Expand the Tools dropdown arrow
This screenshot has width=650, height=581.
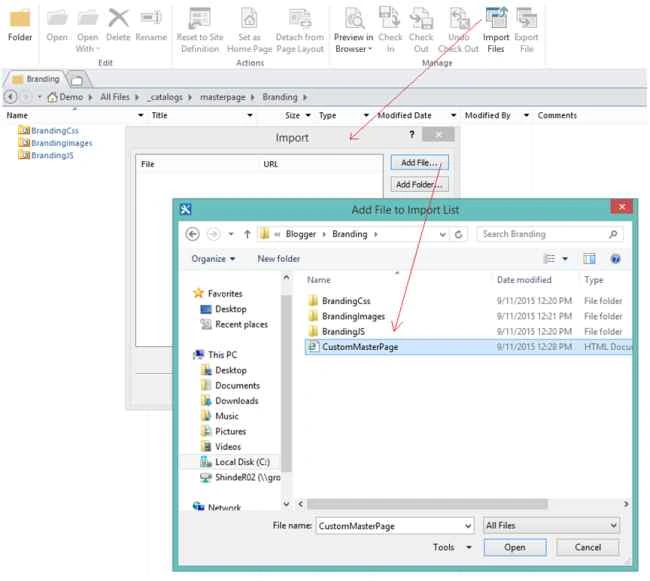[469, 547]
